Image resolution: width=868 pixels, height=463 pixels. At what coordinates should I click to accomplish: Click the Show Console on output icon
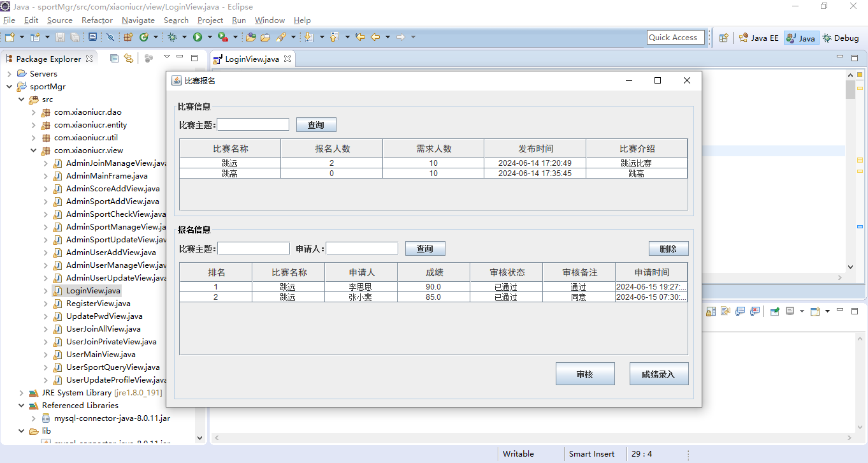pos(740,311)
